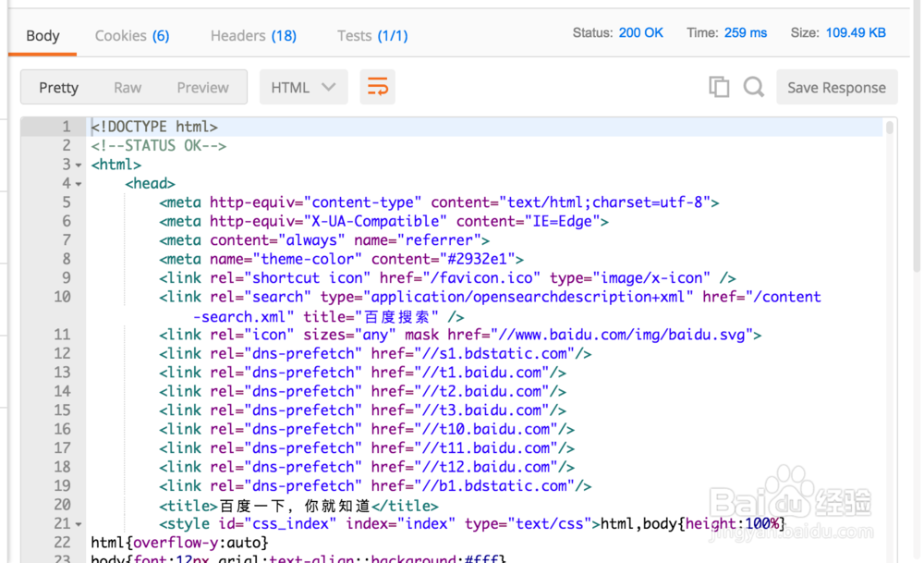Select the Pretty view mode
Screen dimensions: 924x563
[58, 87]
